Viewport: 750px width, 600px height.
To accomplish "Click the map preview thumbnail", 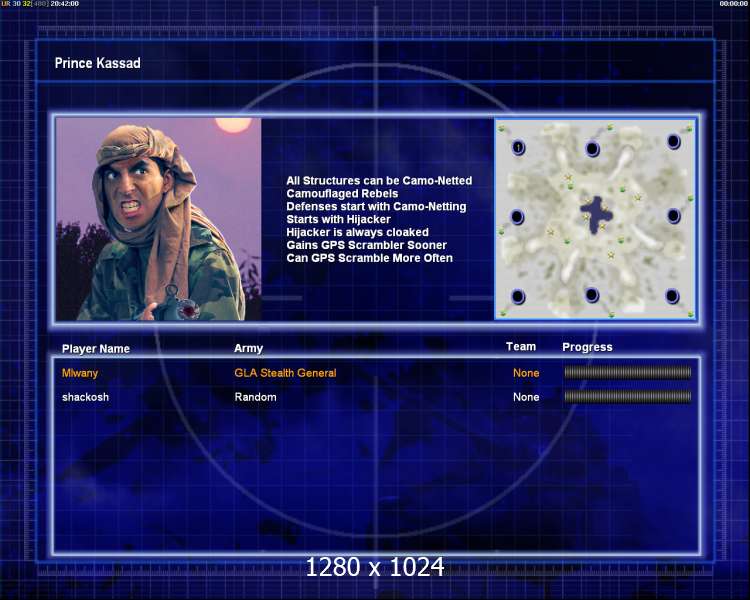I will [x=595, y=219].
